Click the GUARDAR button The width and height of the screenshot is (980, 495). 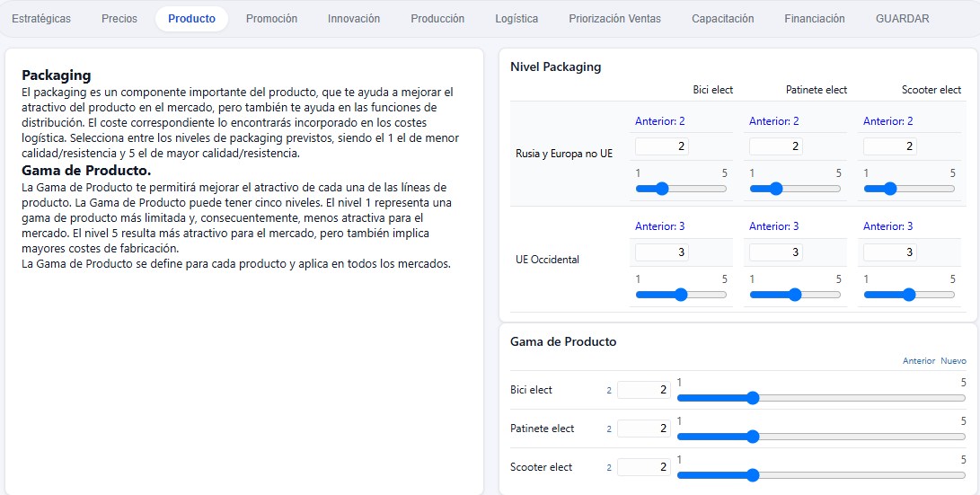click(902, 19)
